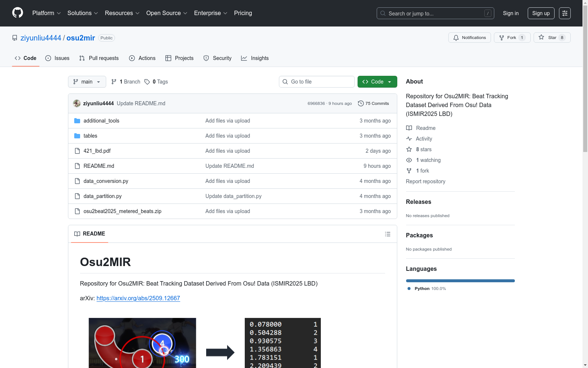588x368 pixels.
Task: Open the tables folder
Action: (x=90, y=136)
